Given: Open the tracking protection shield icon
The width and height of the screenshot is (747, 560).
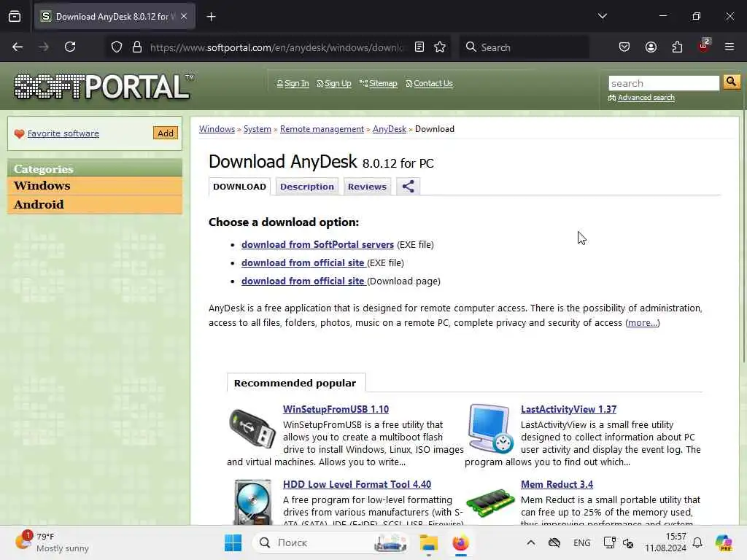Looking at the screenshot, I should click(117, 47).
